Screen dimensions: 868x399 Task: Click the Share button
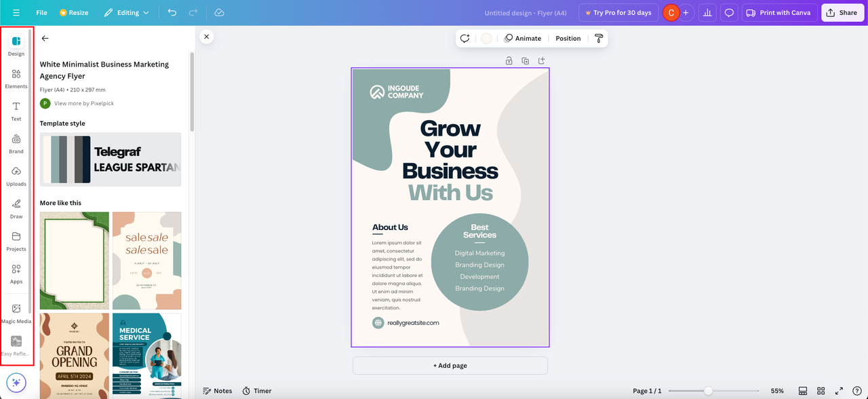click(x=842, y=13)
